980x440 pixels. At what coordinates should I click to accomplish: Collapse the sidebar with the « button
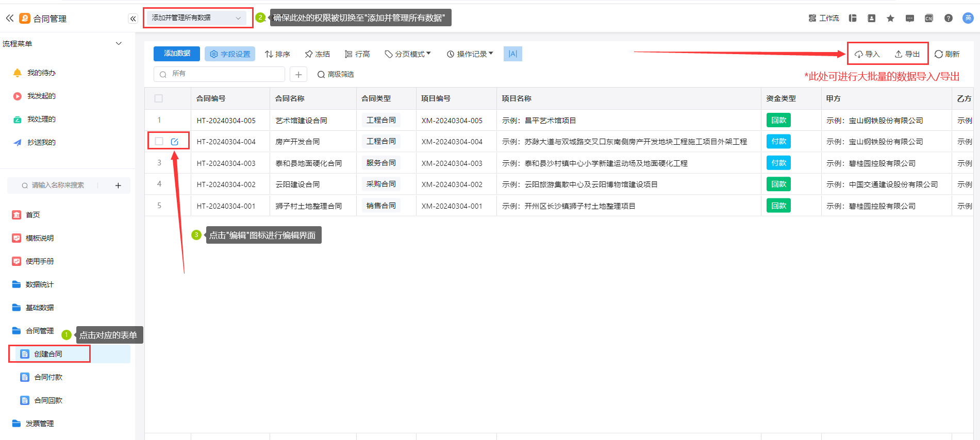(x=133, y=19)
